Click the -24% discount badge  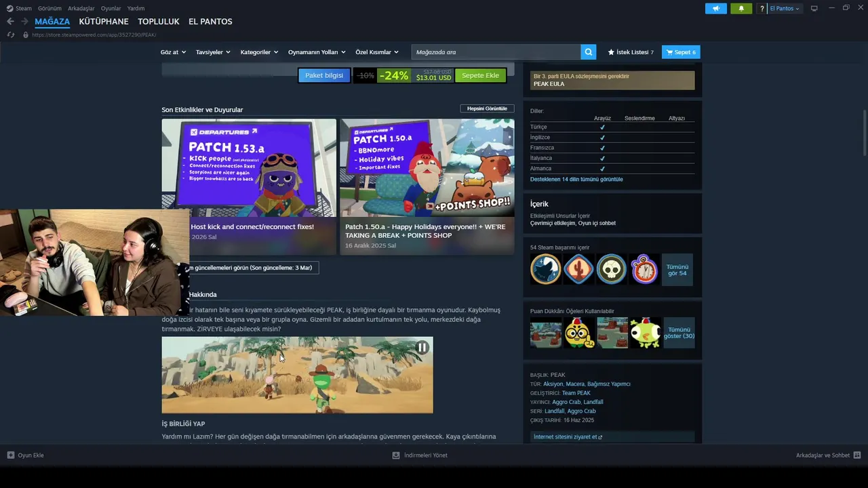394,75
